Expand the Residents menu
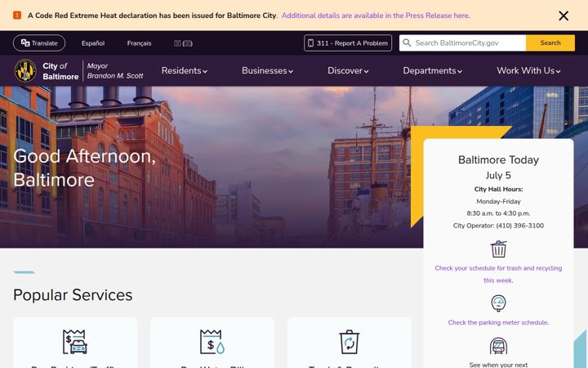The width and height of the screenshot is (588, 368). tap(184, 70)
